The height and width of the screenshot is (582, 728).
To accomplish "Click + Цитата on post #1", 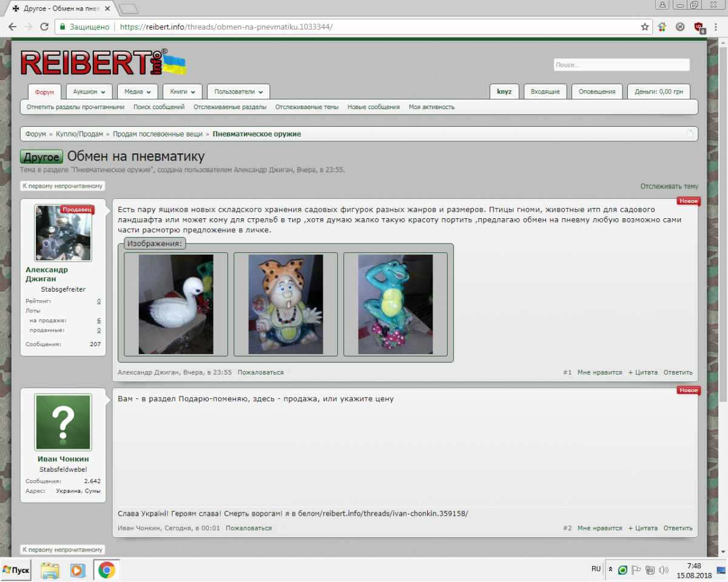I will click(643, 373).
